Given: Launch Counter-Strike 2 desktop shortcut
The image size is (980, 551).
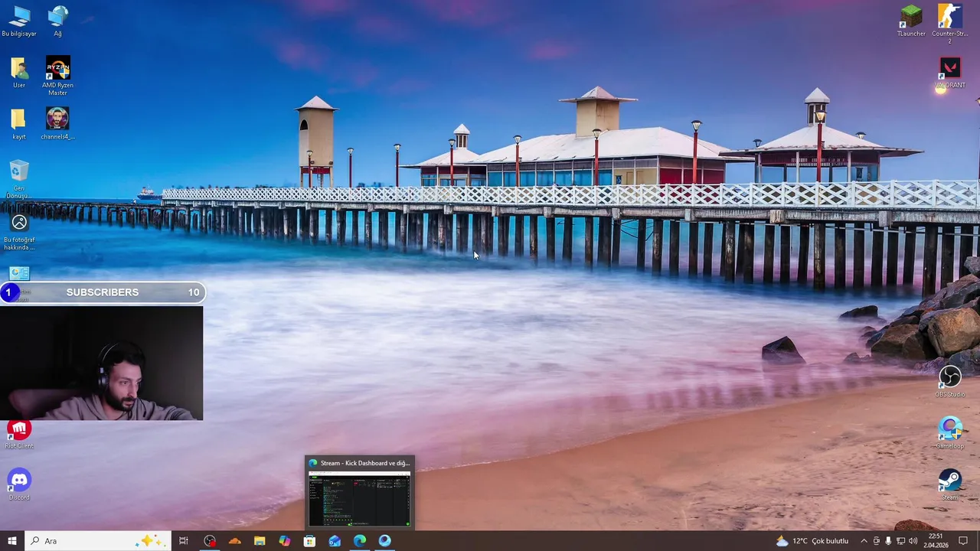Looking at the screenshot, I should 949,24.
